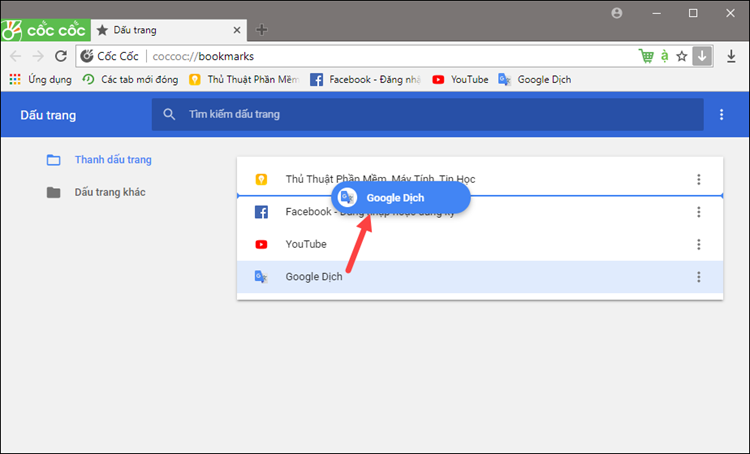
Task: Click the Savior download button in the address bar
Action: [703, 56]
